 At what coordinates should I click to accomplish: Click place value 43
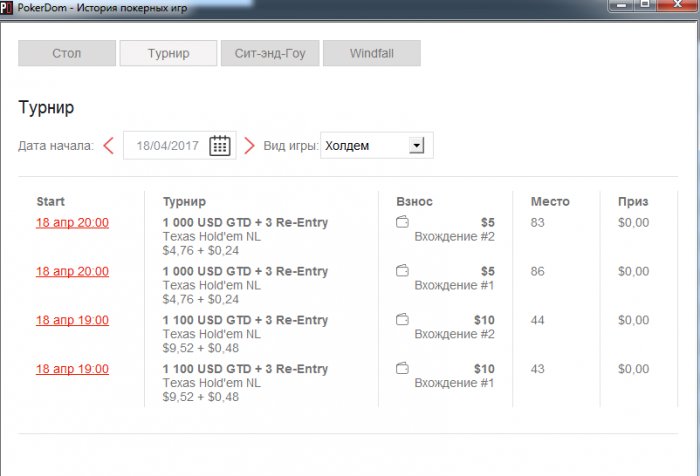click(538, 369)
